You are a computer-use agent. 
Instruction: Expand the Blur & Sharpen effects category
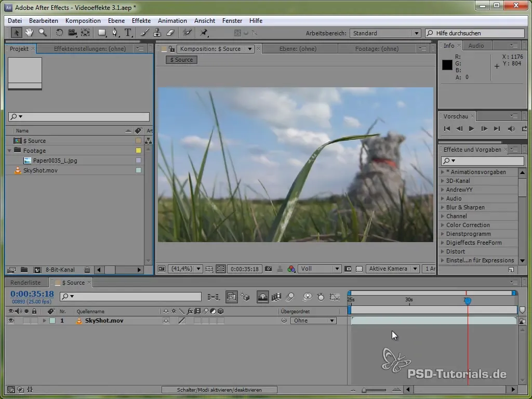[443, 207]
